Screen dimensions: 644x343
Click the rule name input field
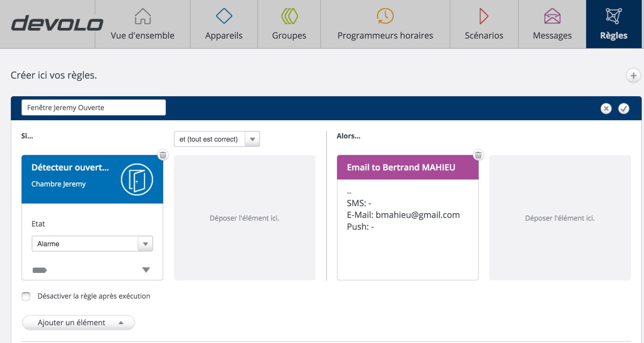click(94, 107)
